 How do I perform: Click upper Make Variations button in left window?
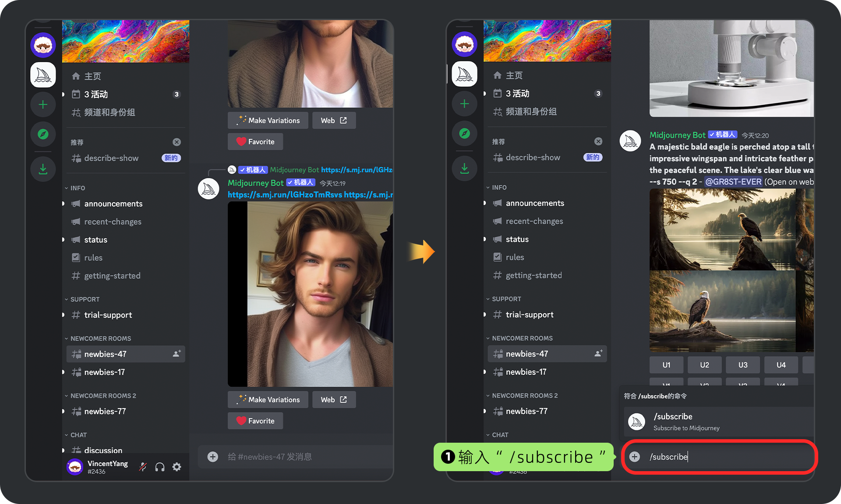tap(268, 120)
